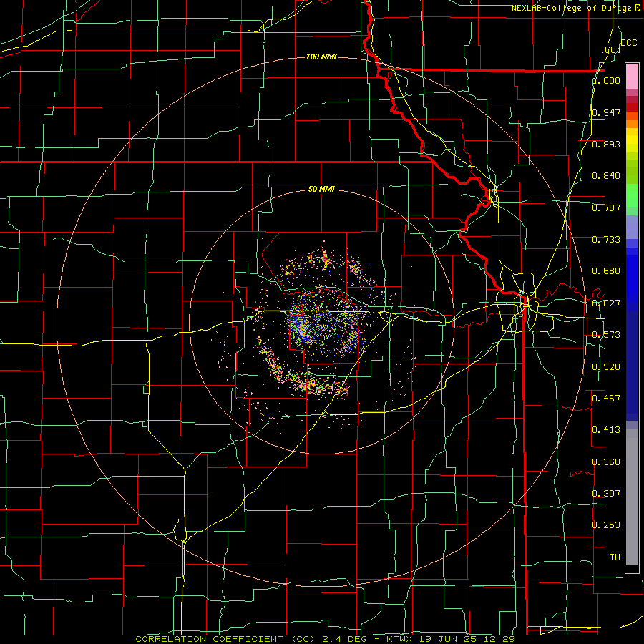Pick the lavender segment of the color bar
This screenshot has height=644, width=644.
click(x=632, y=227)
